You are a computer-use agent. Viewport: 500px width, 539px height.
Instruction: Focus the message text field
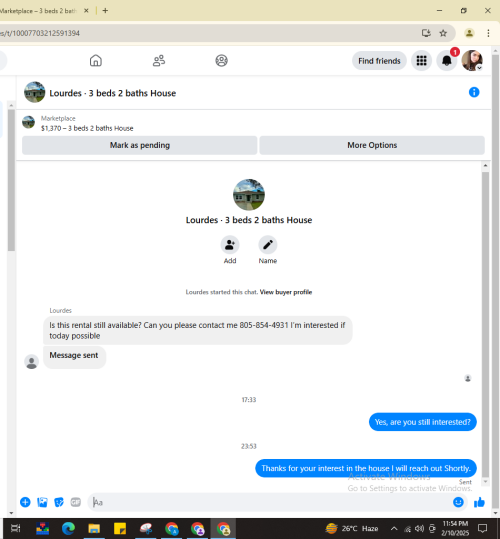tap(270, 503)
